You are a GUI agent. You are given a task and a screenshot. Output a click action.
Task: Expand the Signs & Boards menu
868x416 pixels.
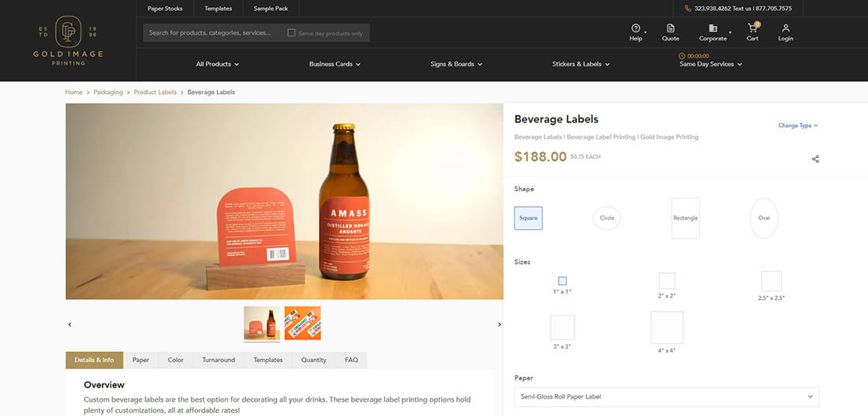[457, 64]
